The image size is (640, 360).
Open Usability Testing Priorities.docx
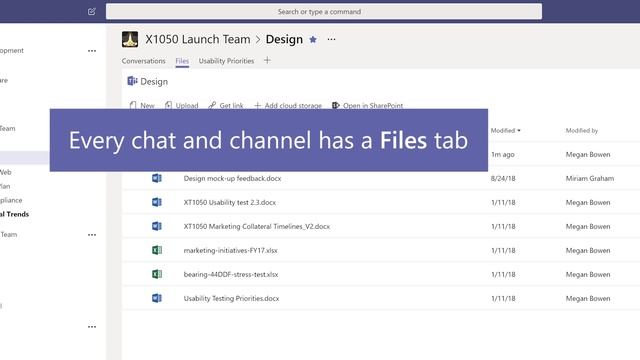coord(231,298)
